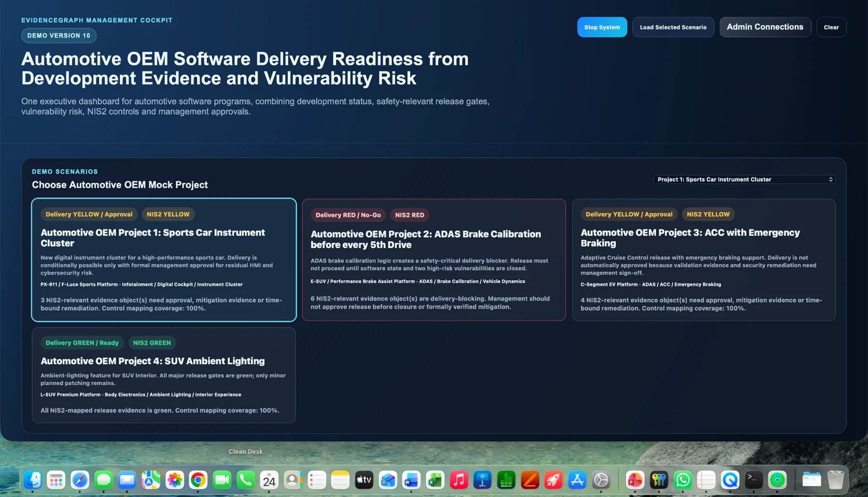The width and height of the screenshot is (868, 497).
Task: Open Apple TV from the Dock
Action: click(364, 480)
